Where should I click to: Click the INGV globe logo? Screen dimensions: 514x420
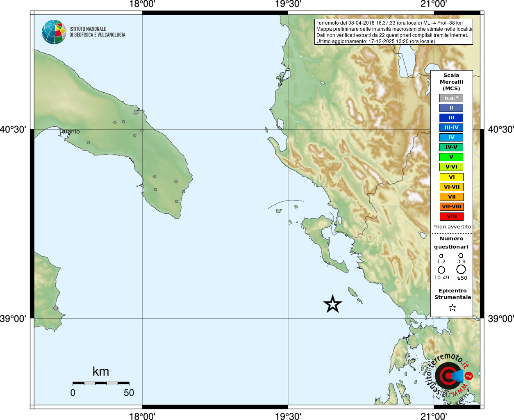coord(54,32)
